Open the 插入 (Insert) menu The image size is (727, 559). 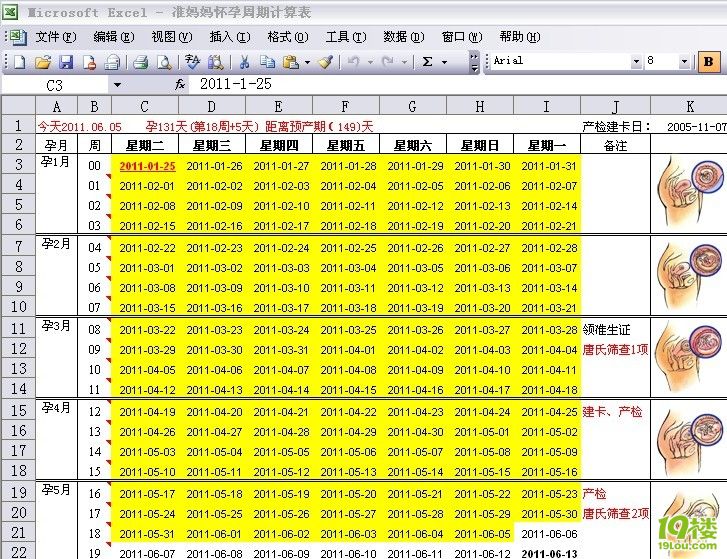[228, 37]
